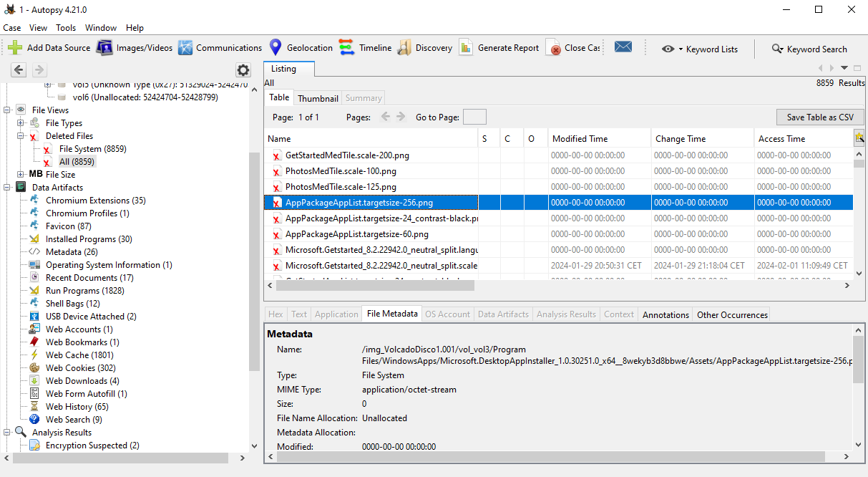Image resolution: width=868 pixels, height=477 pixels.
Task: Open the Keyword Lists dropdown
Action: click(700, 49)
